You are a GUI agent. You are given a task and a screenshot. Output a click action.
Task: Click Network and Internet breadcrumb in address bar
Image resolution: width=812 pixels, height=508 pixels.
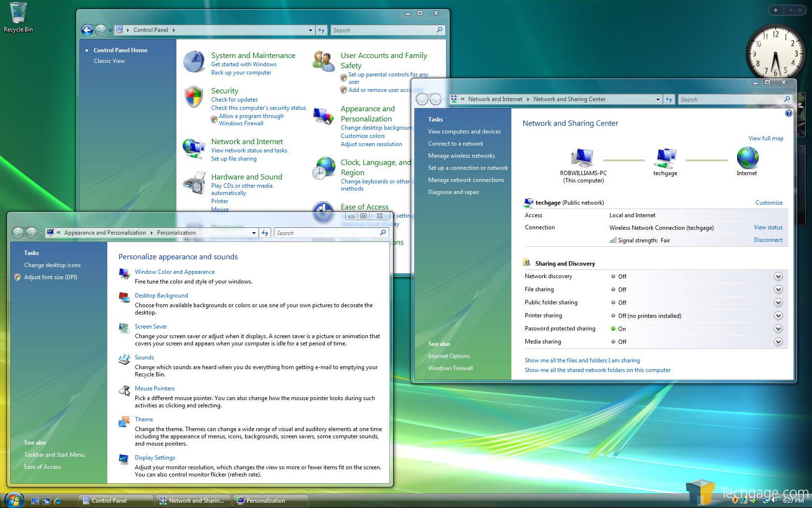[x=495, y=99]
